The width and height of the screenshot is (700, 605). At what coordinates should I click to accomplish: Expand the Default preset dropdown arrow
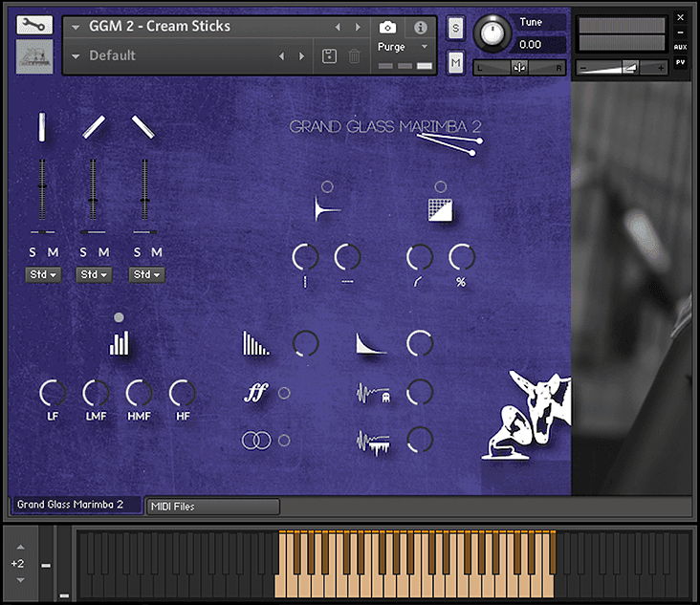click(x=76, y=56)
